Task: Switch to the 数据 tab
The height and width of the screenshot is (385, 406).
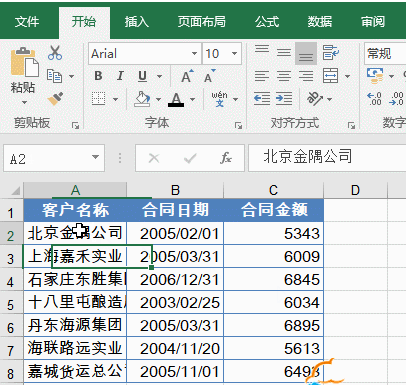Action: click(x=320, y=22)
